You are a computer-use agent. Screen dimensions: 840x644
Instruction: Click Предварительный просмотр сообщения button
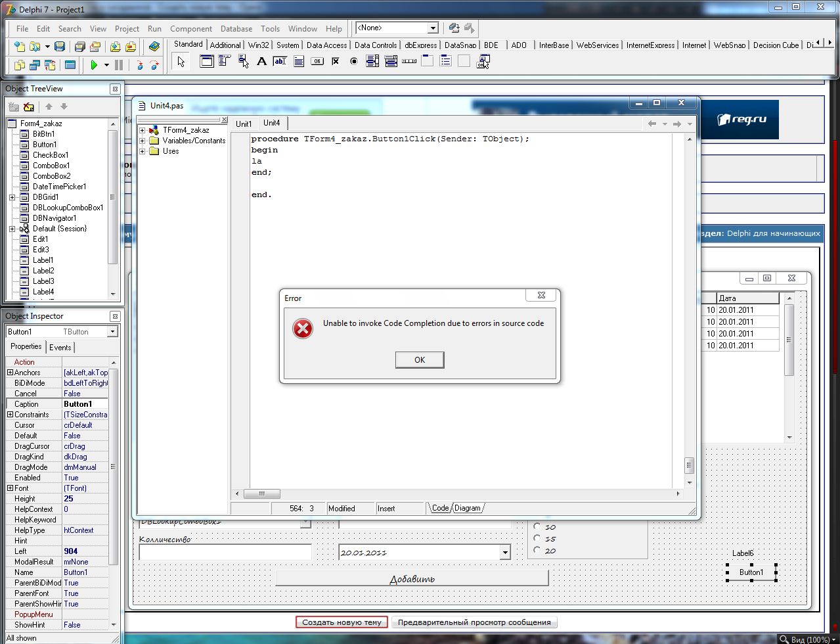tap(474, 622)
